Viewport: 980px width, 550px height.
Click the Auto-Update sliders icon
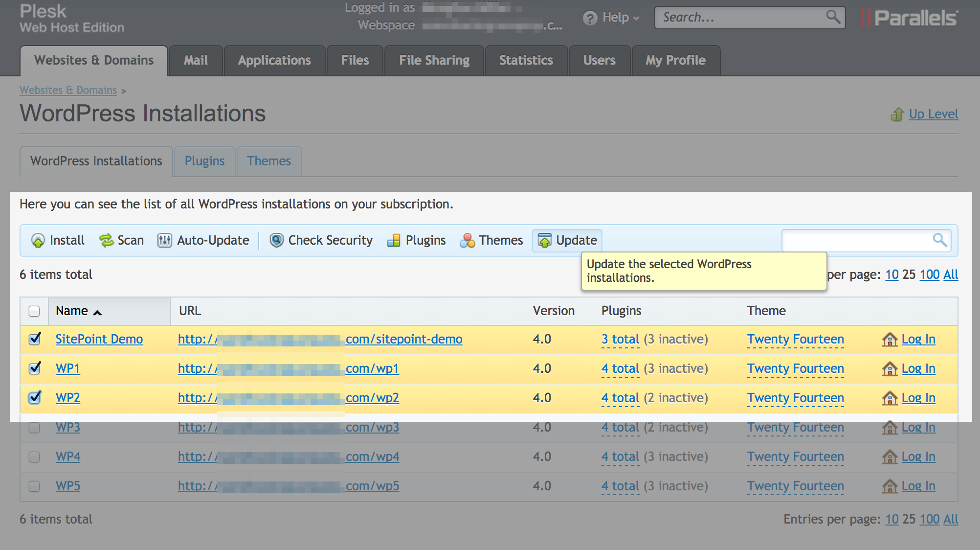tap(165, 240)
